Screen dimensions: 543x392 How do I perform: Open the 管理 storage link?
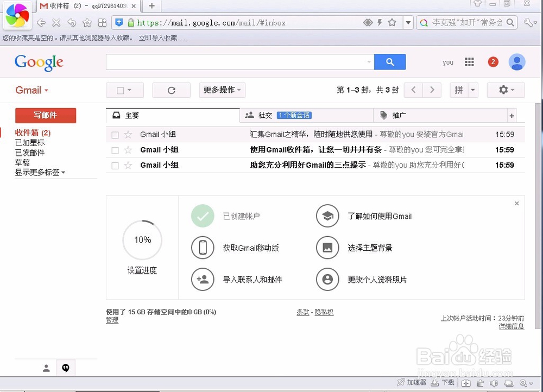[112, 320]
